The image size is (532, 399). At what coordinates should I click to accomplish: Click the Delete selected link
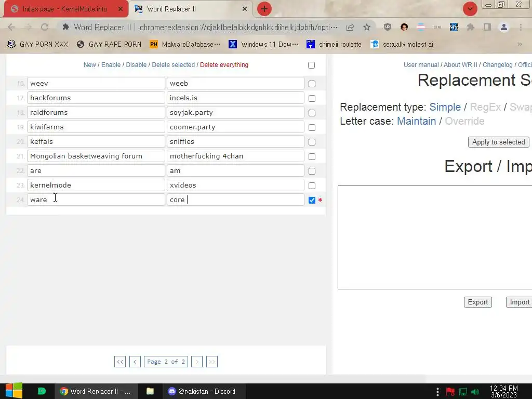174,65
